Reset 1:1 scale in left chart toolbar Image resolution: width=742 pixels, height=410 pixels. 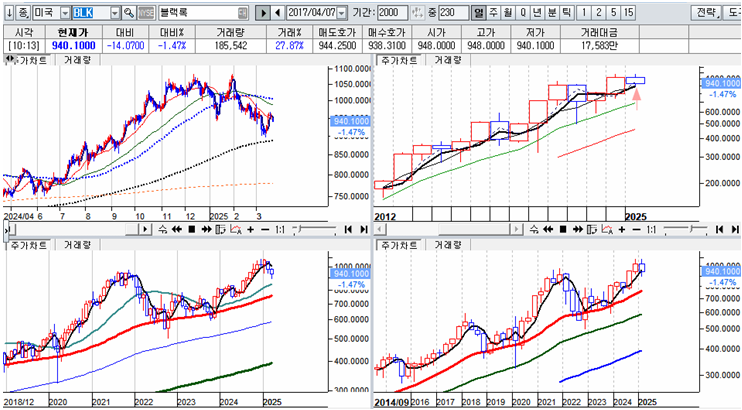[280, 230]
